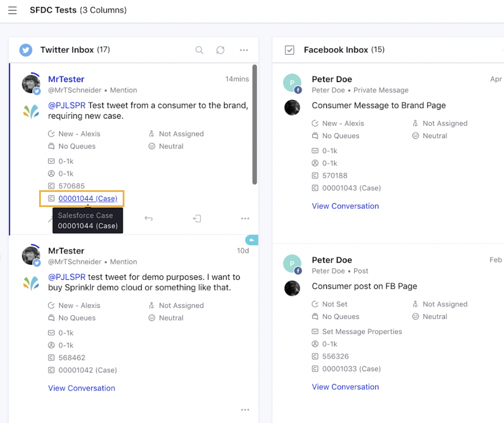Click No Queues icon on the private message
The height and width of the screenshot is (423, 504).
[315, 136]
